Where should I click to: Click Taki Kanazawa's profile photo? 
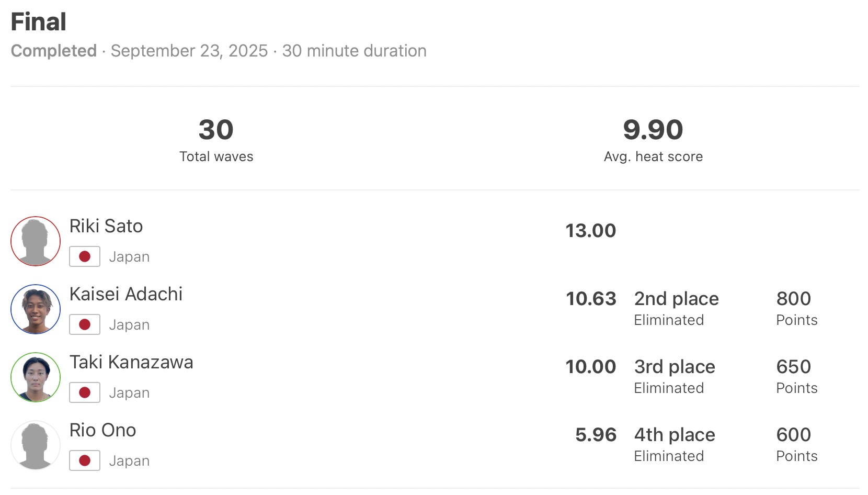click(36, 377)
